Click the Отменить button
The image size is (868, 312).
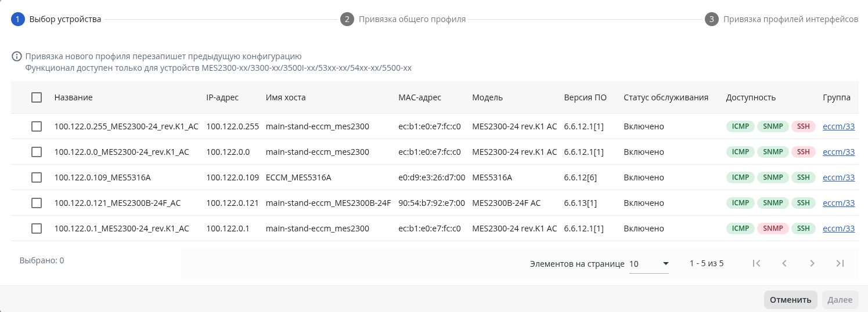(790, 300)
